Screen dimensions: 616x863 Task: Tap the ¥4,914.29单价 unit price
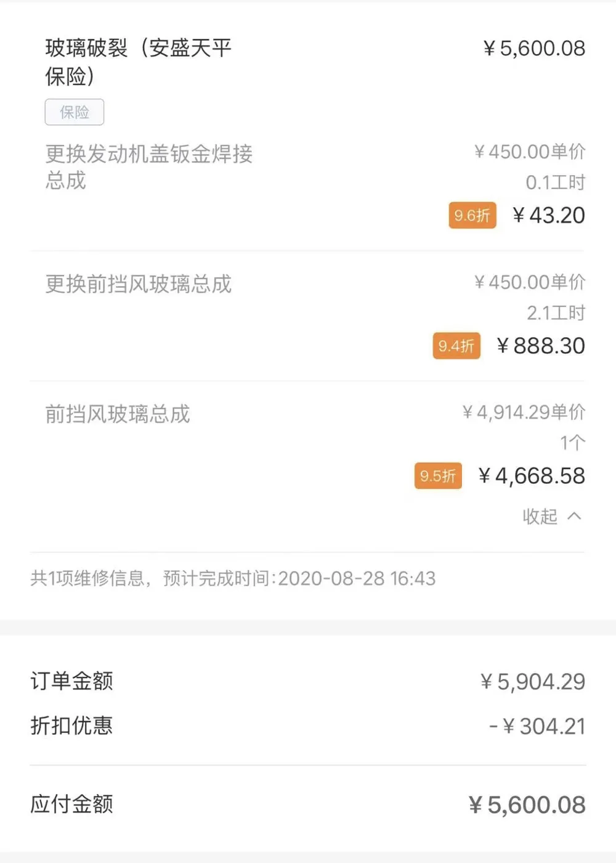[x=524, y=412]
